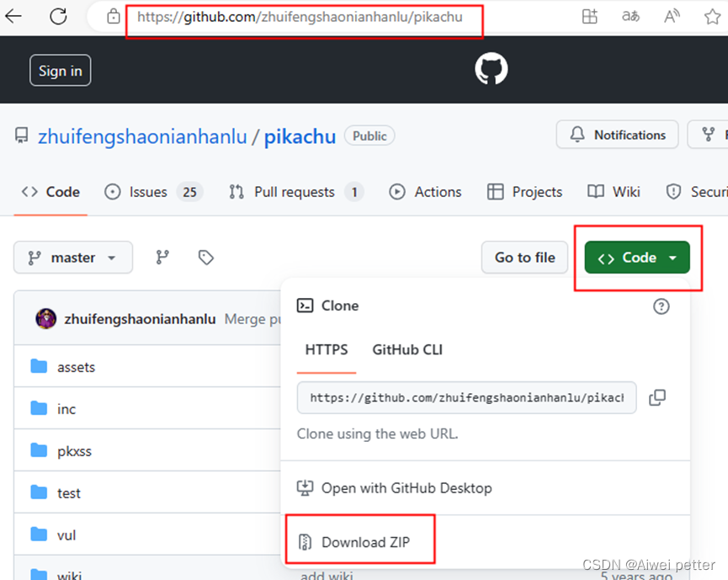Viewport: 728px width, 580px height.
Task: Click the Sign in button
Action: click(61, 71)
